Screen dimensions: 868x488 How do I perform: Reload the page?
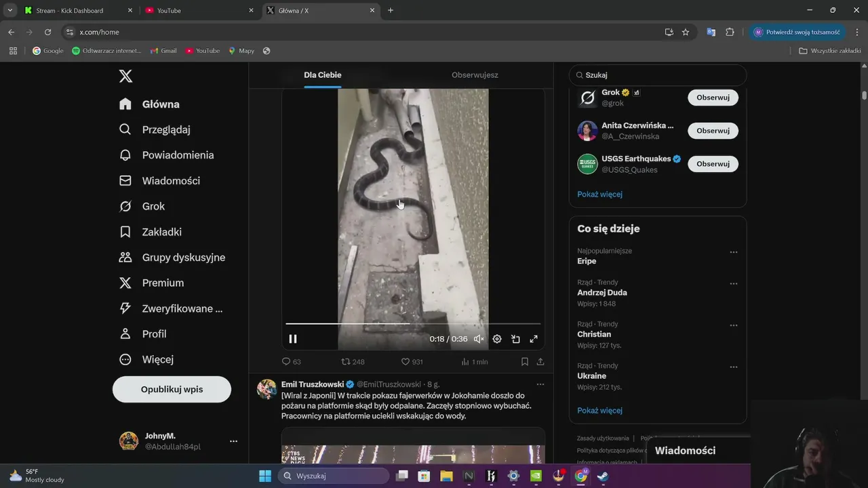[x=47, y=32]
